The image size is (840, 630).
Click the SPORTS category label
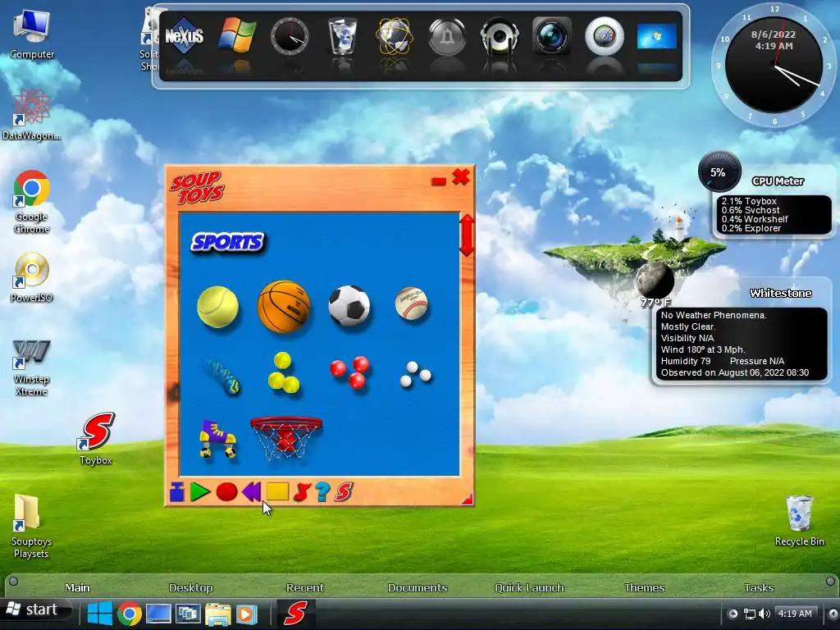pos(228,242)
